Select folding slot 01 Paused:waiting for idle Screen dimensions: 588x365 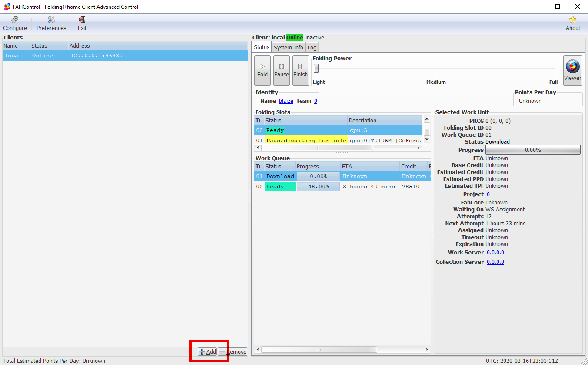[338, 141]
